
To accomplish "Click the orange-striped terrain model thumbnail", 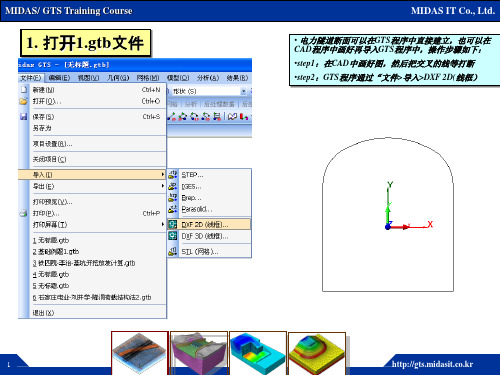I will (140, 353).
